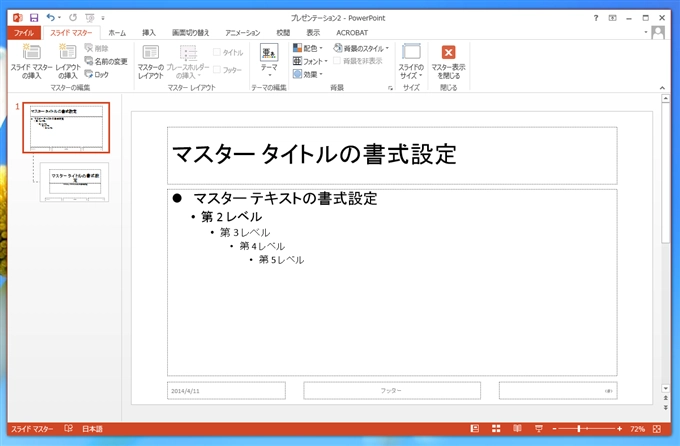The width and height of the screenshot is (680, 446).
Task: Click the ロック preserve master button
Action: (x=97, y=74)
